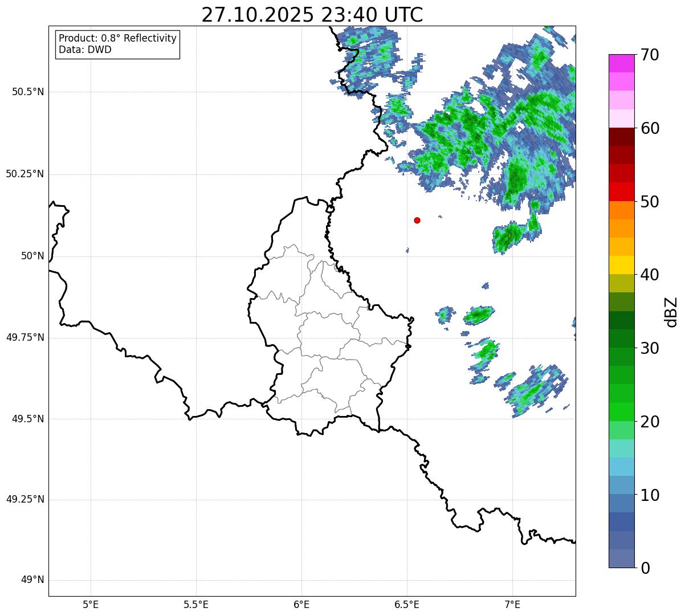Click the 49.25°N latitude label

[x=25, y=500]
